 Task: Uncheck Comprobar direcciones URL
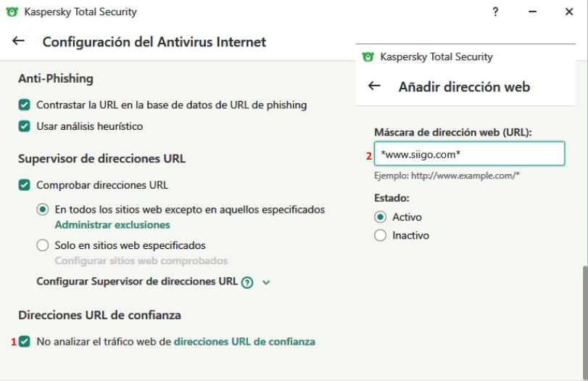[x=25, y=185]
